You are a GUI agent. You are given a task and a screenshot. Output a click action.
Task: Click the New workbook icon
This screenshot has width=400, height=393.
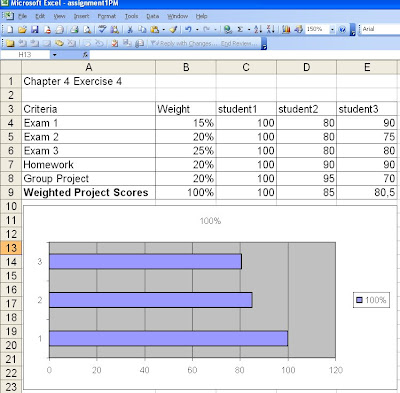pyautogui.click(x=10, y=30)
